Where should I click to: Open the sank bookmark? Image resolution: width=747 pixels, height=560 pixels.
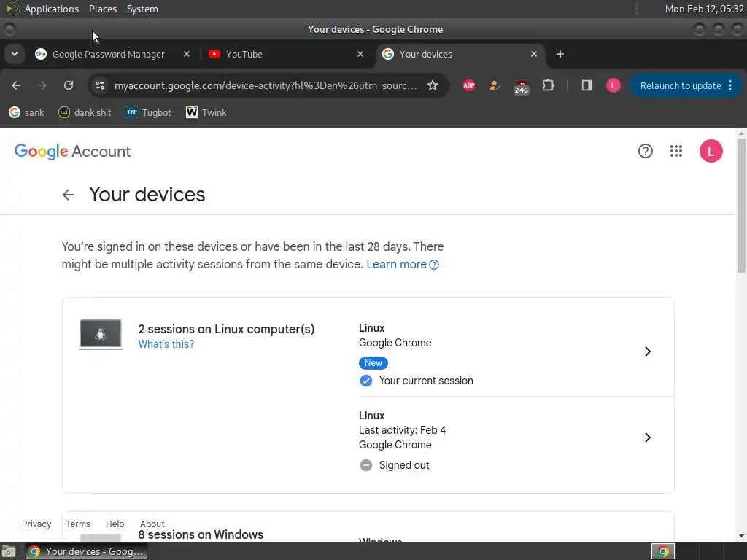click(27, 113)
